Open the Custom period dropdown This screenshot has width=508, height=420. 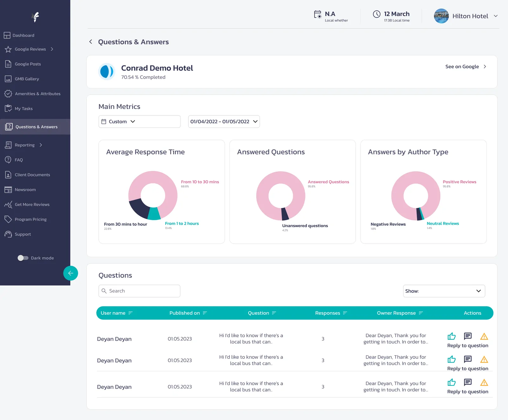[x=139, y=121]
